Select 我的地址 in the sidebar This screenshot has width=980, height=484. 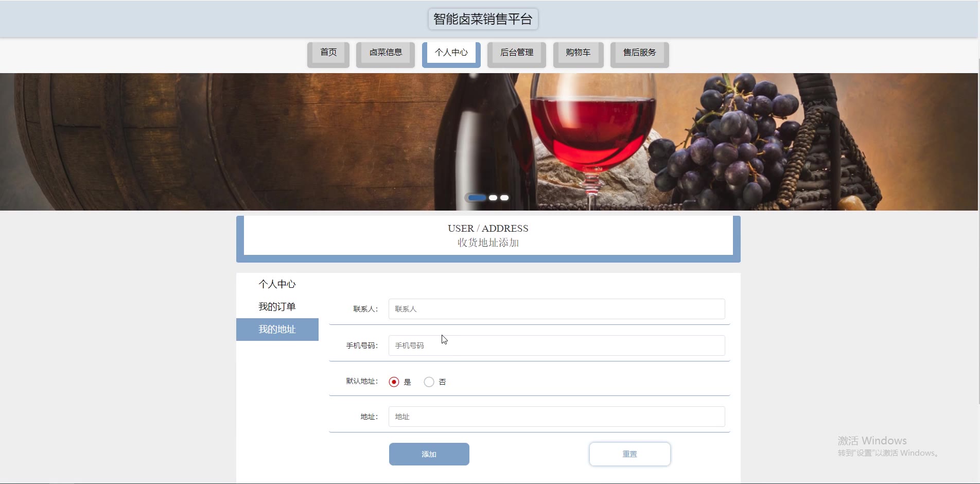pos(277,330)
